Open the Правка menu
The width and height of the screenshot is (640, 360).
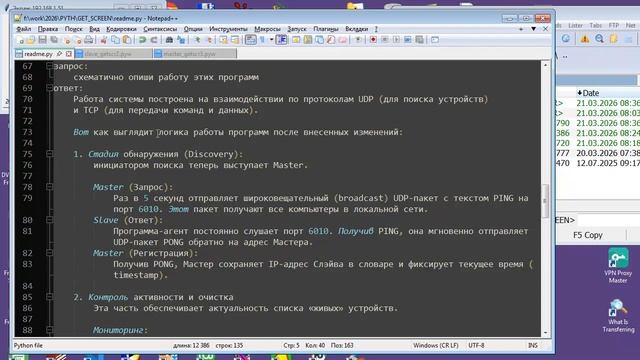tap(48, 29)
